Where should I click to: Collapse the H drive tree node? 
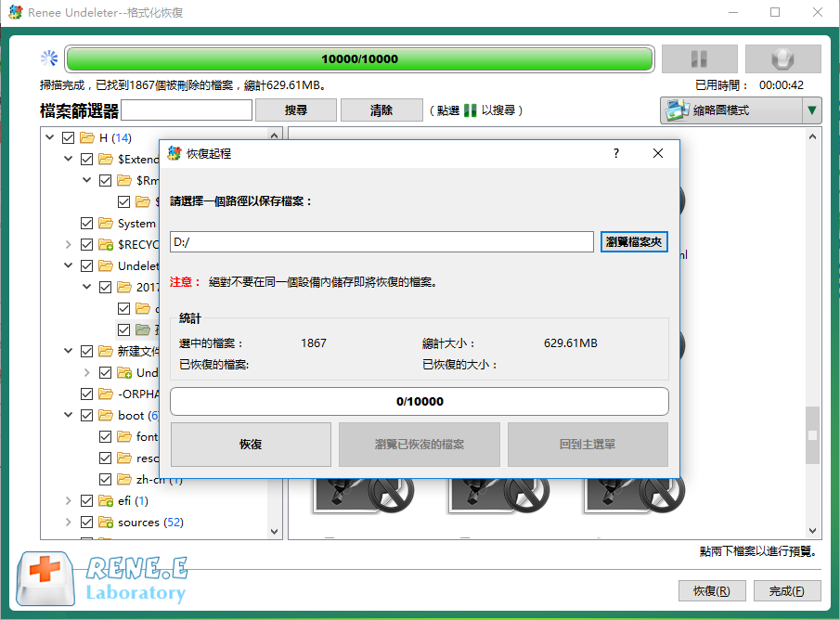50,137
